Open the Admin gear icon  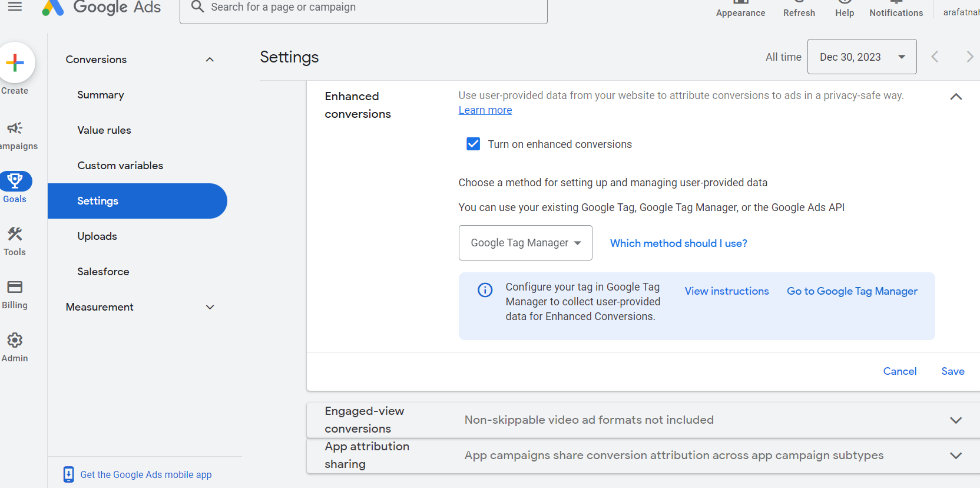pyautogui.click(x=15, y=340)
